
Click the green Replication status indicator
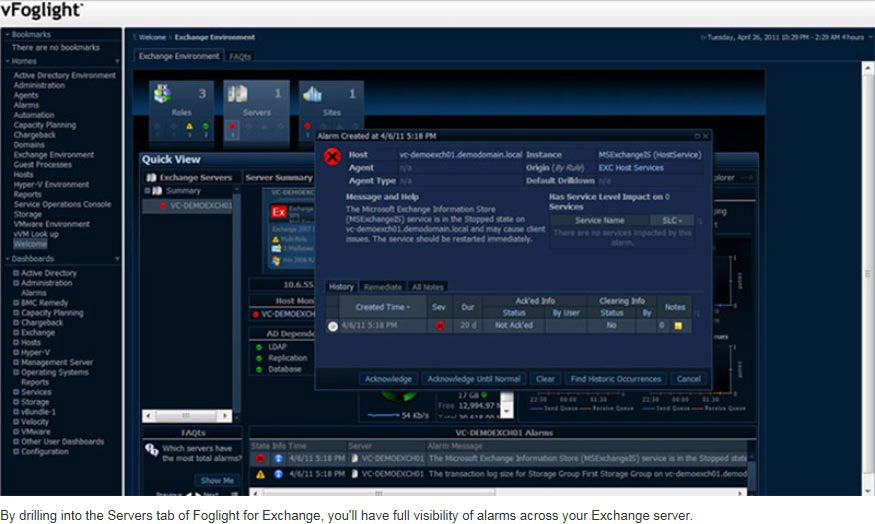tap(259, 358)
